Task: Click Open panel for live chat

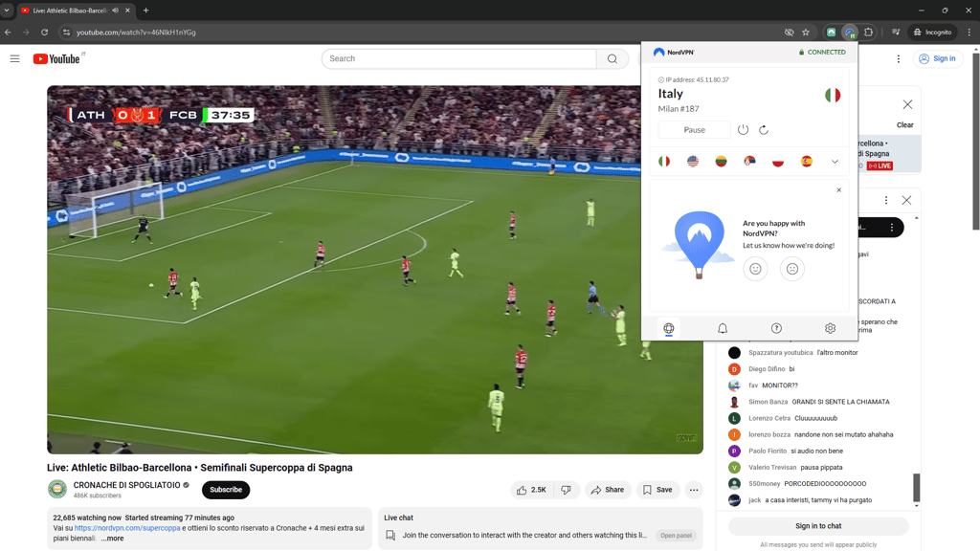Action: click(x=677, y=536)
